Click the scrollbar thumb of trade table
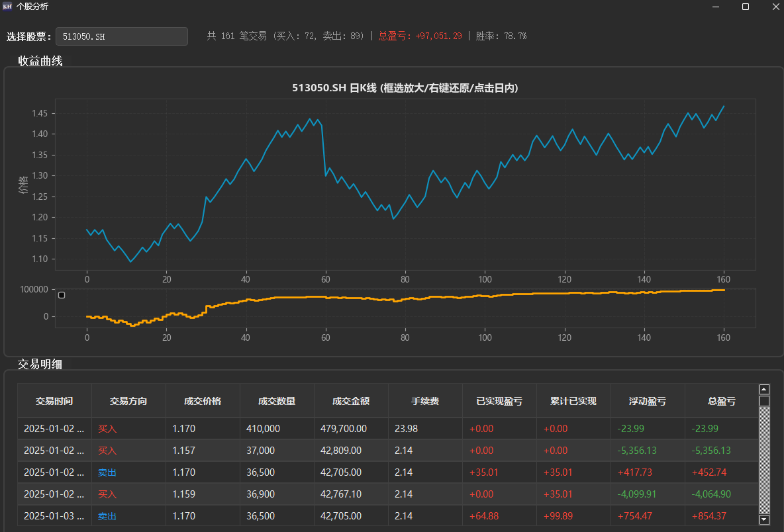 point(764,401)
